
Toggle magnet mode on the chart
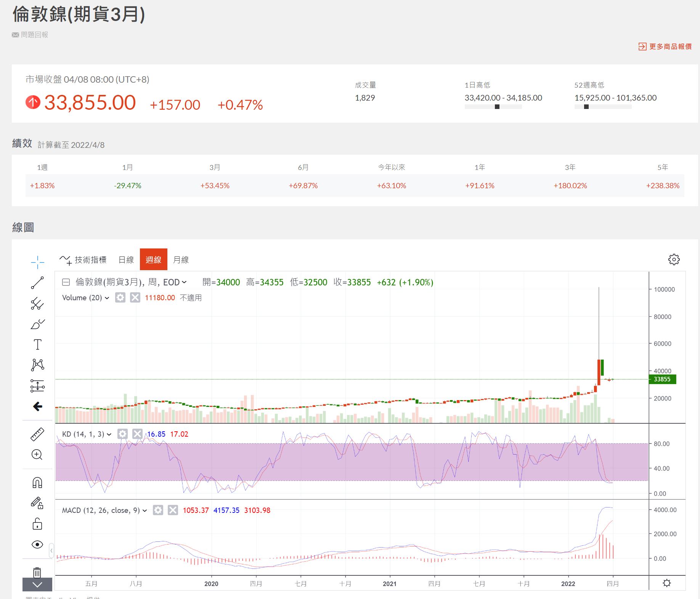(x=37, y=482)
